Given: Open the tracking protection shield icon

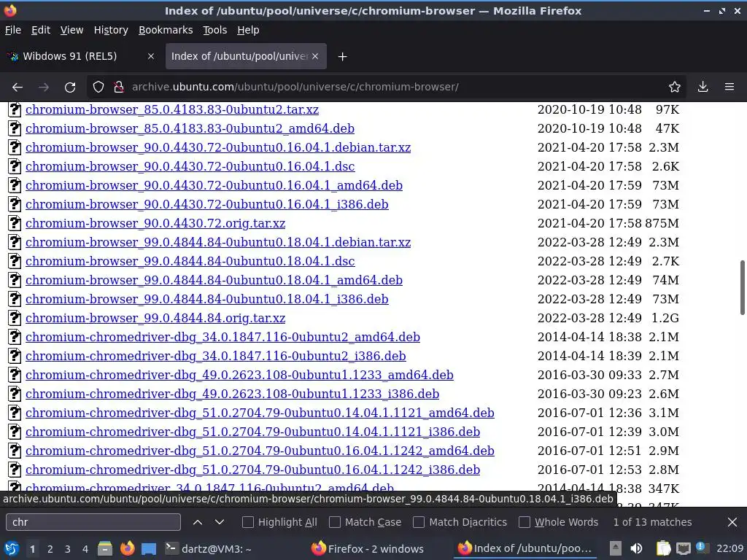Looking at the screenshot, I should (98, 87).
